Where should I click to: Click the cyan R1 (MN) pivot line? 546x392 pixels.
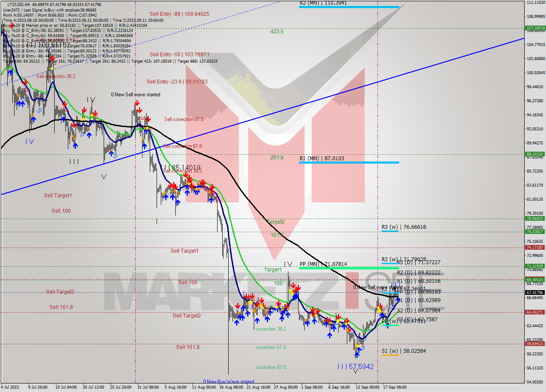click(349, 162)
